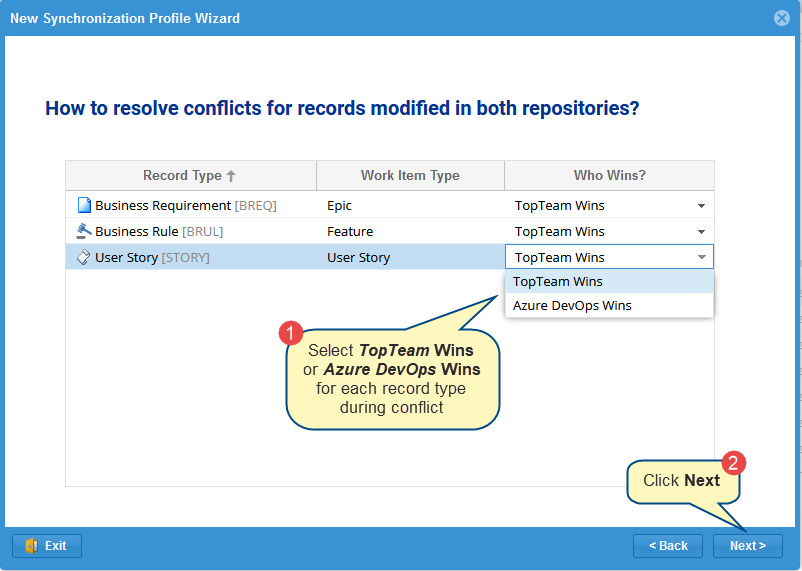This screenshot has height=571, width=802.
Task: Click the Epic work item type cell
Action: pyautogui.click(x=340, y=205)
